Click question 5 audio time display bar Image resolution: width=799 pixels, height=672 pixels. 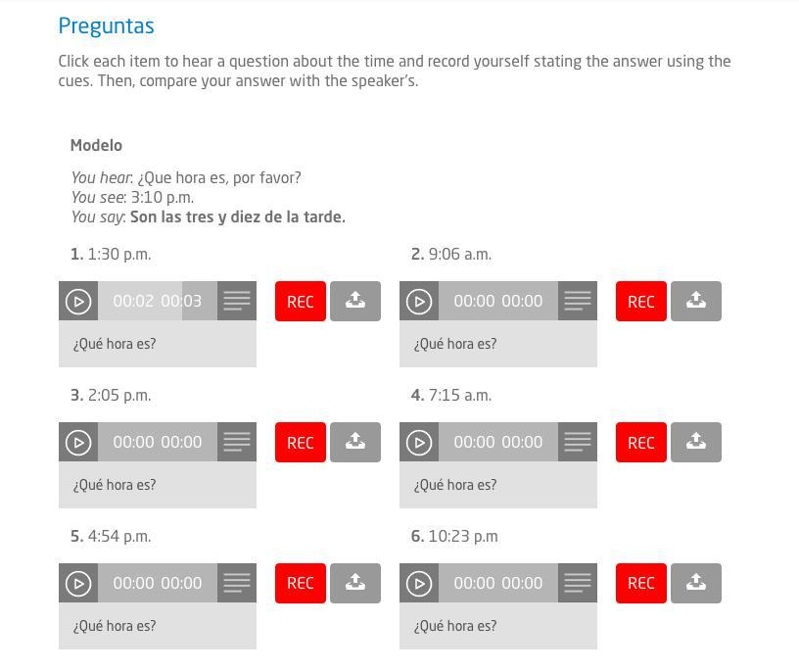(158, 583)
